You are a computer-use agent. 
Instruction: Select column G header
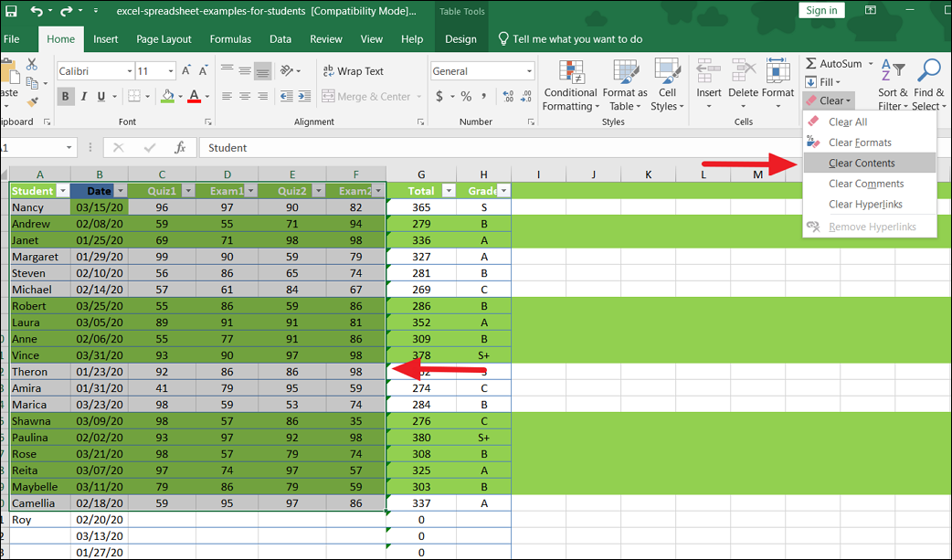point(421,174)
